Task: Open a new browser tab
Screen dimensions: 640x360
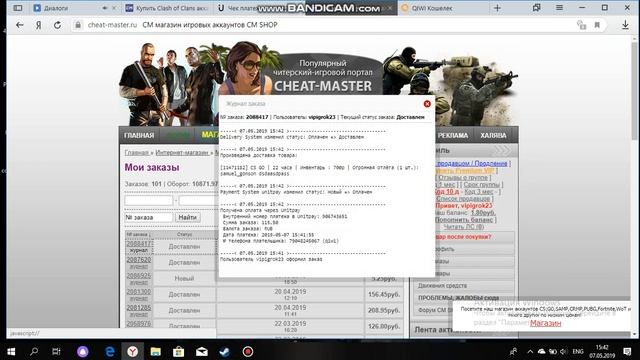Action: (497, 8)
